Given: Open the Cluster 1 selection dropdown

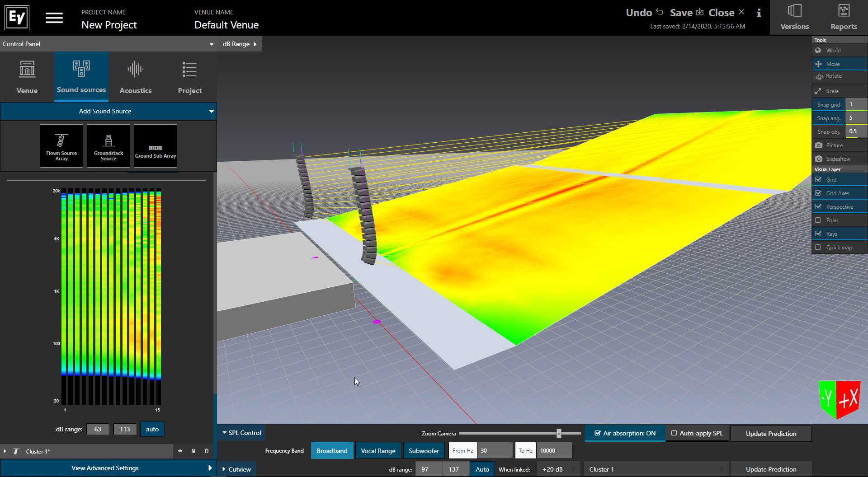Looking at the screenshot, I should click(655, 469).
